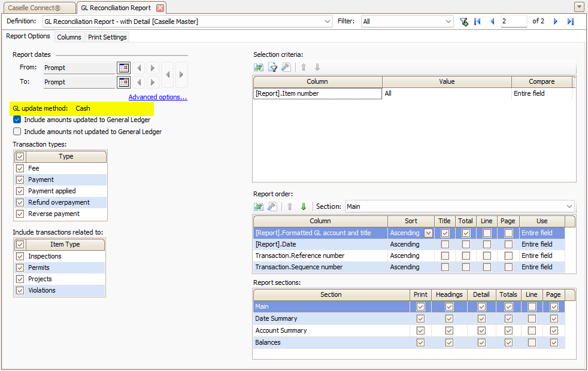Click the green down arrow in the Report order toolbar
Viewport: 588px width, 371px height.
(x=304, y=207)
